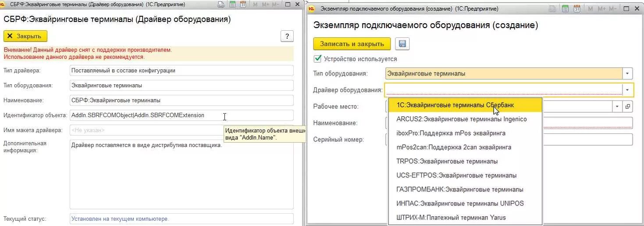
Task: Select TRPOS:Эквайринговые терминалы option
Action: pos(465,161)
